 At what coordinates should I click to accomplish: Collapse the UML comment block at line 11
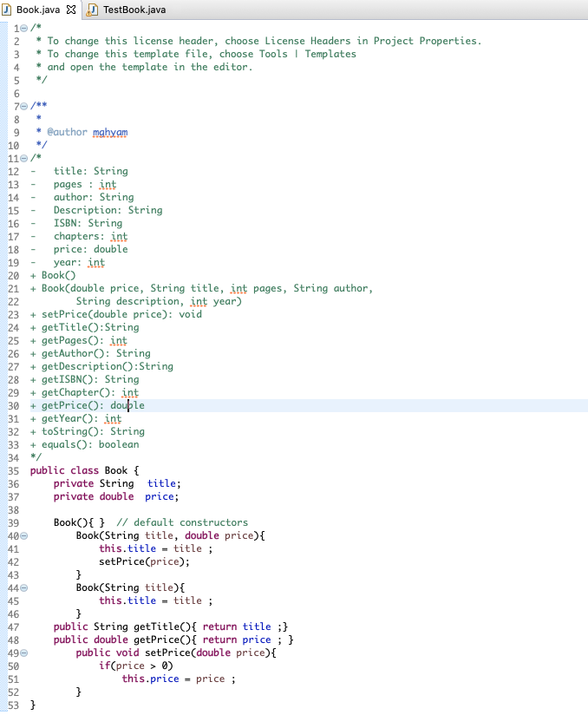click(x=24, y=158)
